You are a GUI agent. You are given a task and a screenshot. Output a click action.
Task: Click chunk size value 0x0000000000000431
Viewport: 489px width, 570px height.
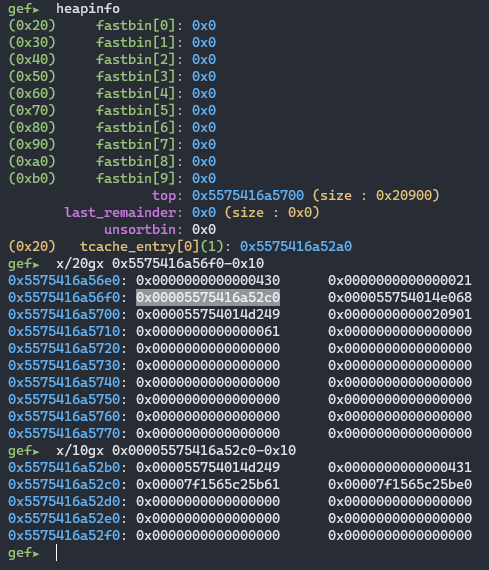(400, 467)
